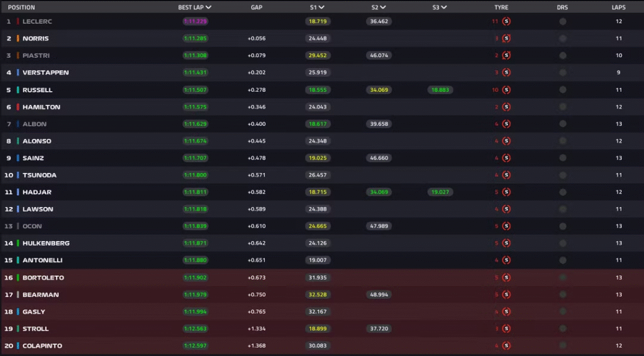The height and width of the screenshot is (356, 644).
Task: Click Gasly's S1 time 32.167
Action: 318,311
